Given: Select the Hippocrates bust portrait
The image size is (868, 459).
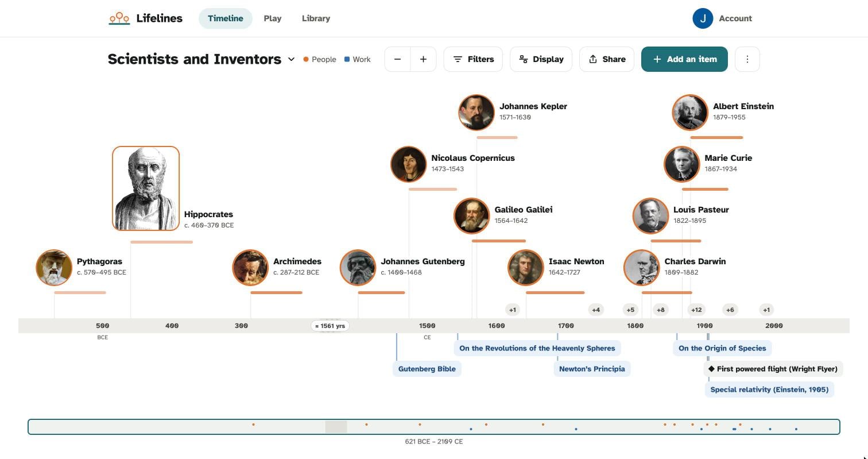Looking at the screenshot, I should (x=146, y=188).
